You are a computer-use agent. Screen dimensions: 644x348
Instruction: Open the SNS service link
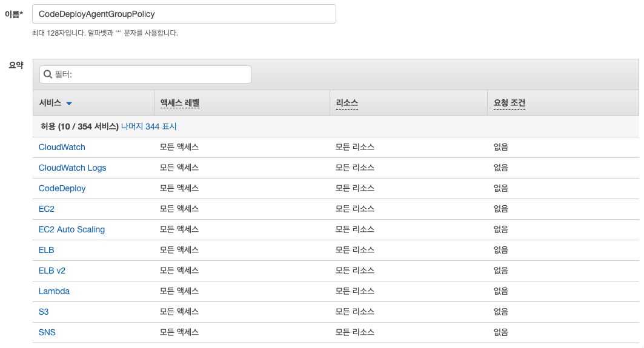tap(47, 332)
